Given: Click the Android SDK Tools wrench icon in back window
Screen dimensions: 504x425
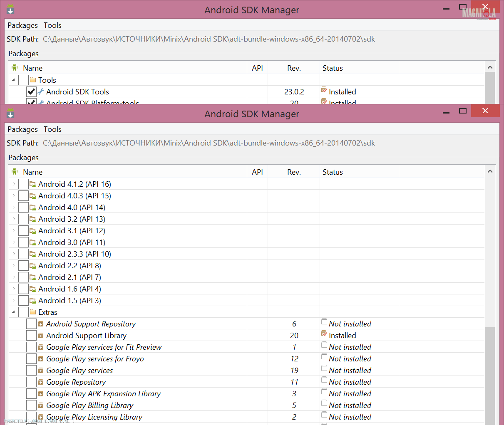Looking at the screenshot, I should pos(41,92).
